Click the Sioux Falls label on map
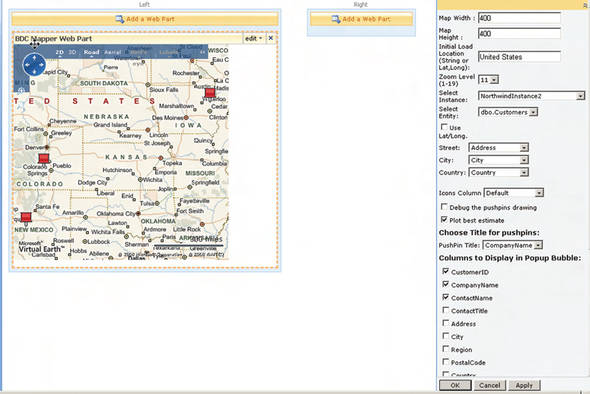 [164, 90]
